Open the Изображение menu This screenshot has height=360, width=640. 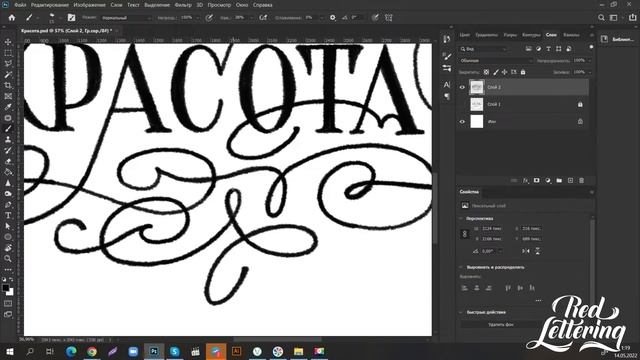89,5
